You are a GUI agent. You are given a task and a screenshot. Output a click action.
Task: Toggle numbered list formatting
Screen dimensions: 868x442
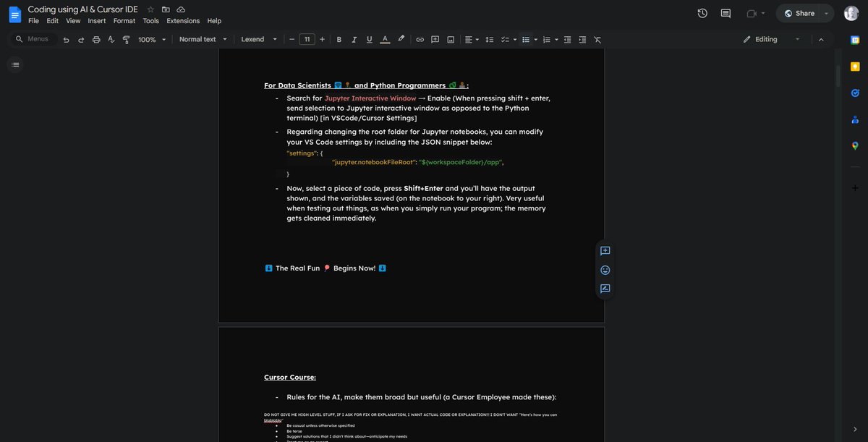pyautogui.click(x=546, y=39)
